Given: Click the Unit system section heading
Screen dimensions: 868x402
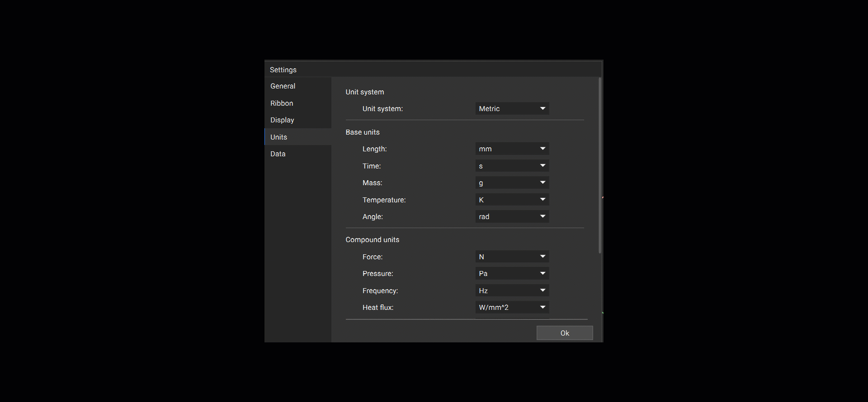Looking at the screenshot, I should [365, 92].
